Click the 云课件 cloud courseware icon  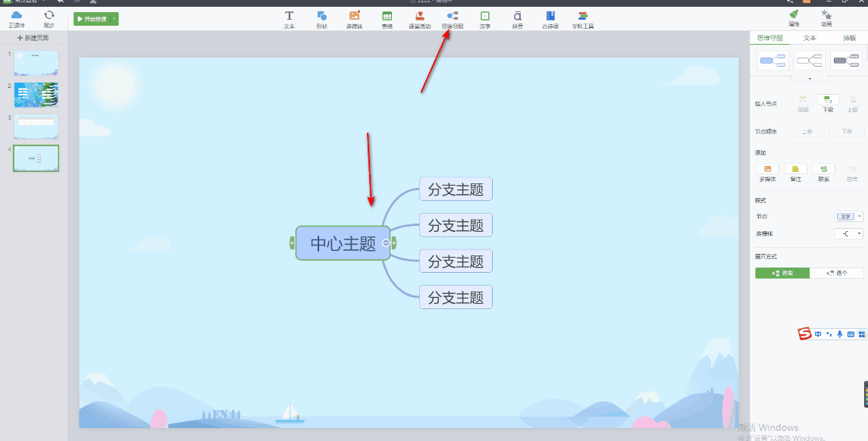[17, 19]
